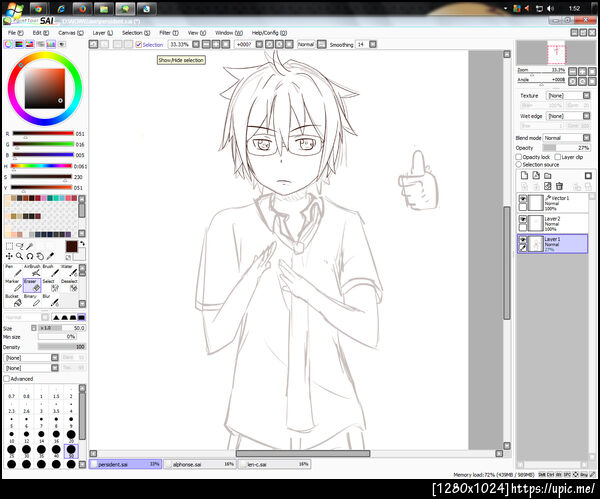Toggle the RGB slider panel
The height and width of the screenshot is (499, 600).
pos(19,44)
